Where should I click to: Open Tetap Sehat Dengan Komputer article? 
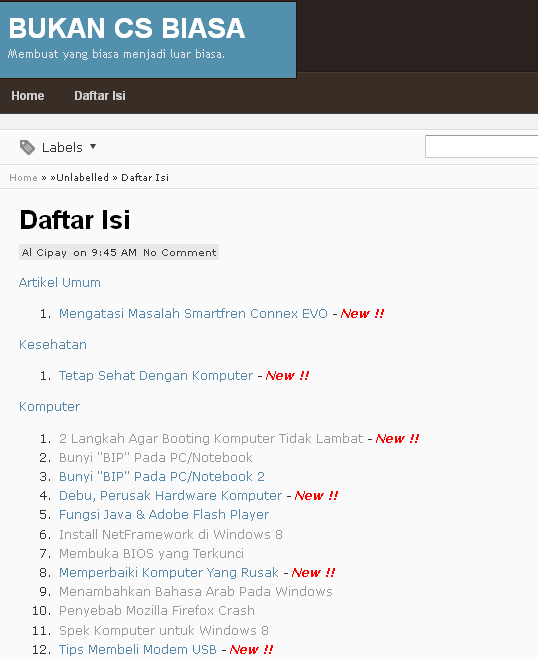point(156,375)
